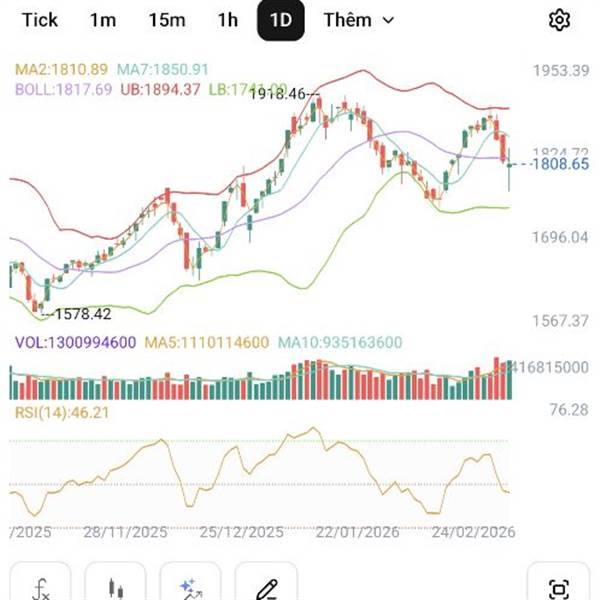The height and width of the screenshot is (600, 600).
Task: Tap the RSI(14):46.21 indicator label
Action: coord(61,411)
